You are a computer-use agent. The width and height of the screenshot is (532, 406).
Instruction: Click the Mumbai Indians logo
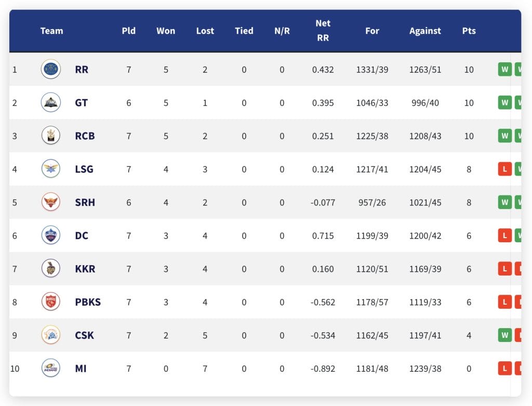[51, 369]
